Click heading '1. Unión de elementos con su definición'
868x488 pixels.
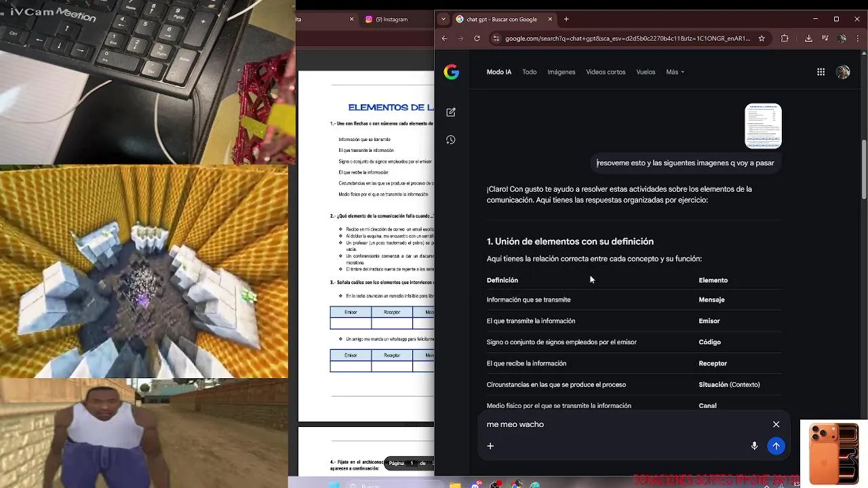click(x=570, y=241)
